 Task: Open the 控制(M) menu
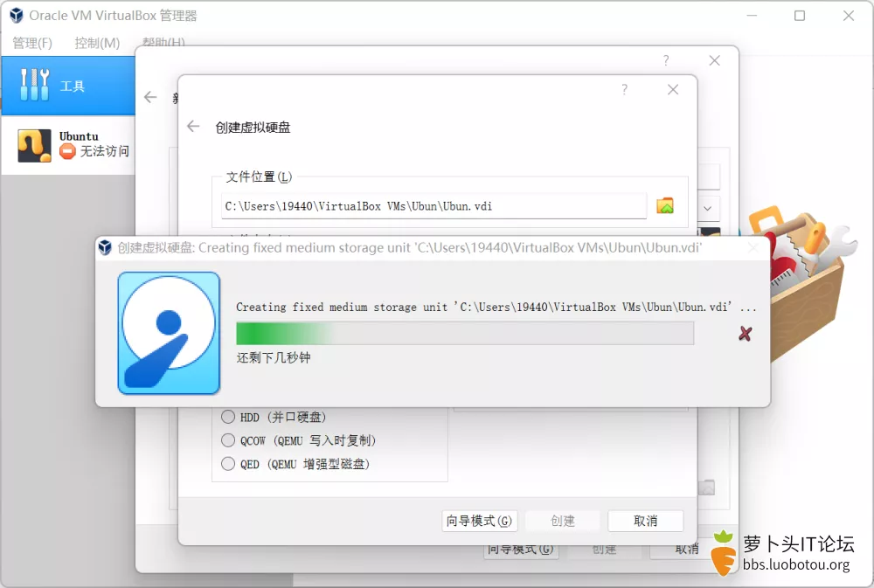click(98, 43)
